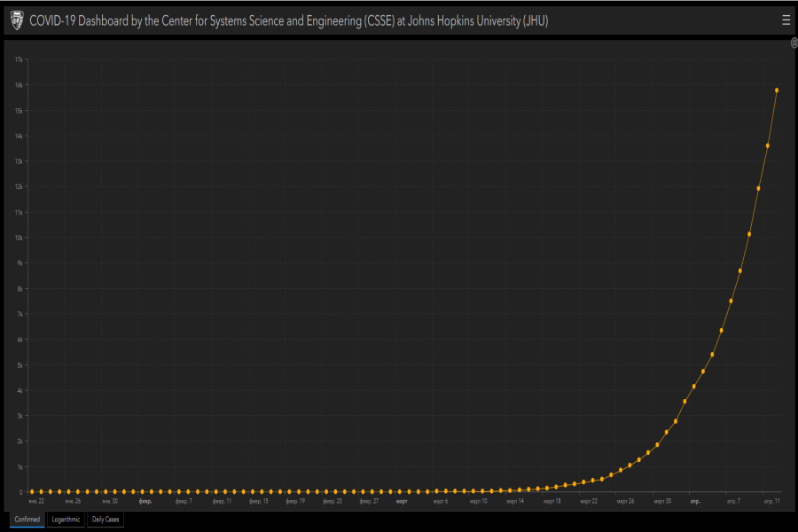Open the hamburger menu in header
Viewport: 798px width, 532px height.
pyautogui.click(x=786, y=20)
